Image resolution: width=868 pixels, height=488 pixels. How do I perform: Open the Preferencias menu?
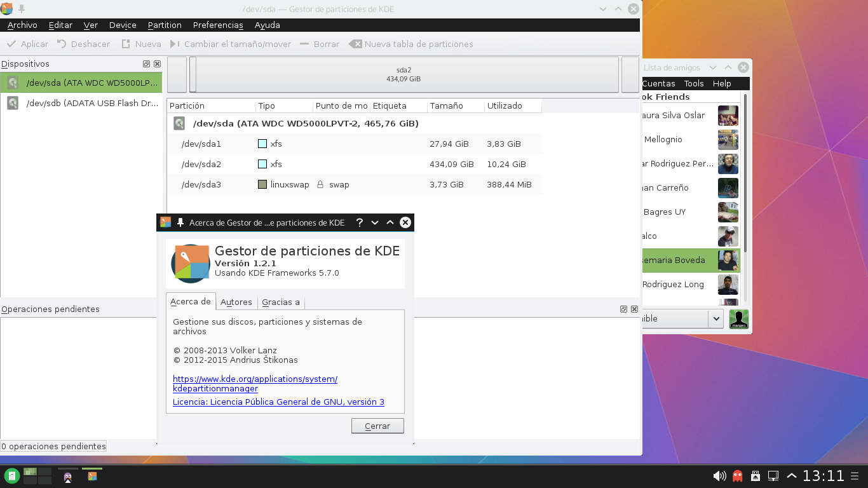coord(218,25)
